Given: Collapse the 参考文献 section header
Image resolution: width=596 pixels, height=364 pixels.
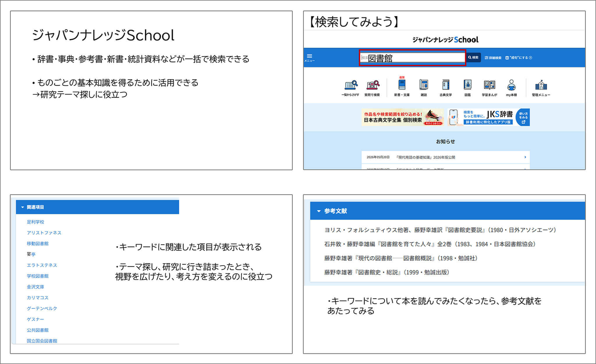Looking at the screenshot, I should pos(448,211).
